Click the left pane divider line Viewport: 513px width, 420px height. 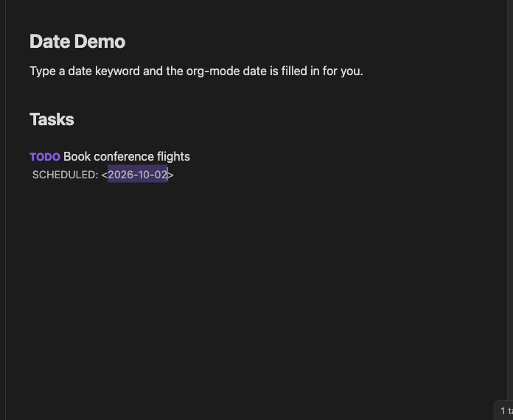tap(5, 210)
